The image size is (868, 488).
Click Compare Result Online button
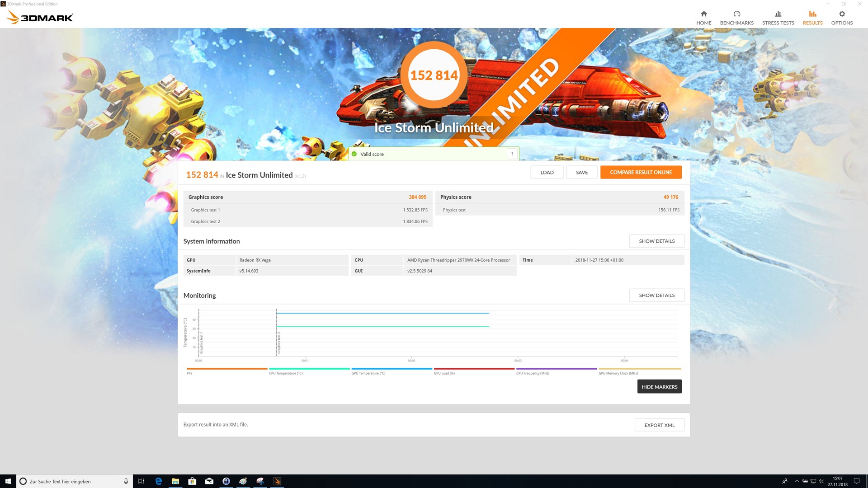coord(641,172)
